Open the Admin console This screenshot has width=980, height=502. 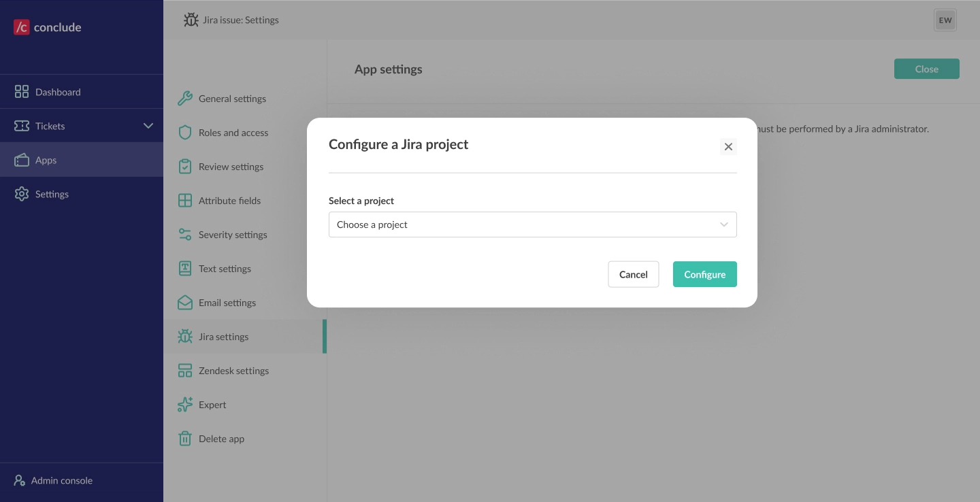pyautogui.click(x=61, y=480)
